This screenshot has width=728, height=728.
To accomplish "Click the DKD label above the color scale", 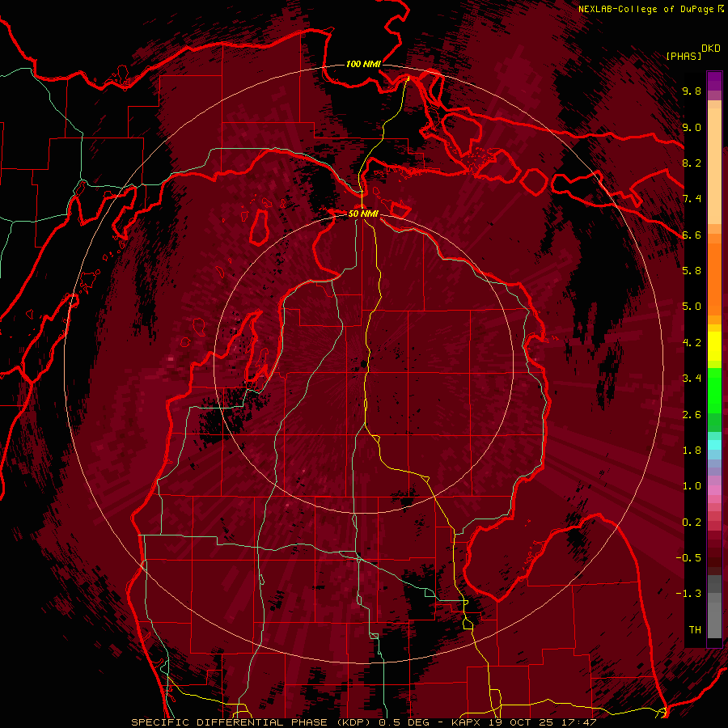I will tap(711, 49).
